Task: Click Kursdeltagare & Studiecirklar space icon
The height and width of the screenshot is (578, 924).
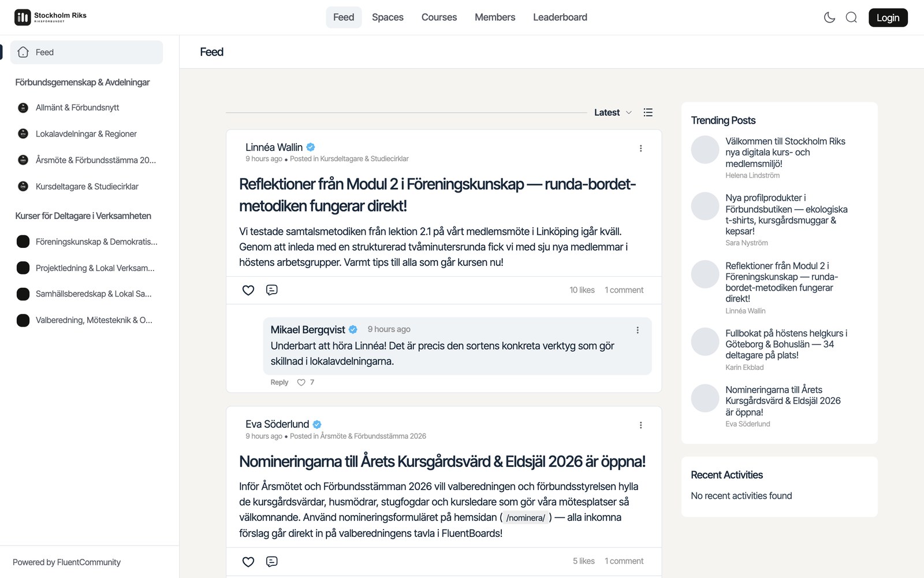Action: coord(23,186)
